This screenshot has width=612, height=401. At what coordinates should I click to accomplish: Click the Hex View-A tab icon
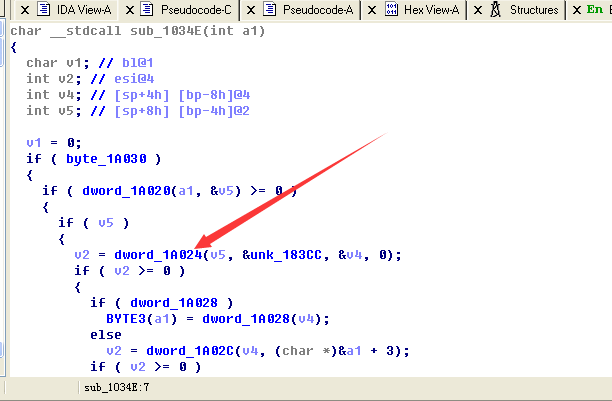[387, 10]
